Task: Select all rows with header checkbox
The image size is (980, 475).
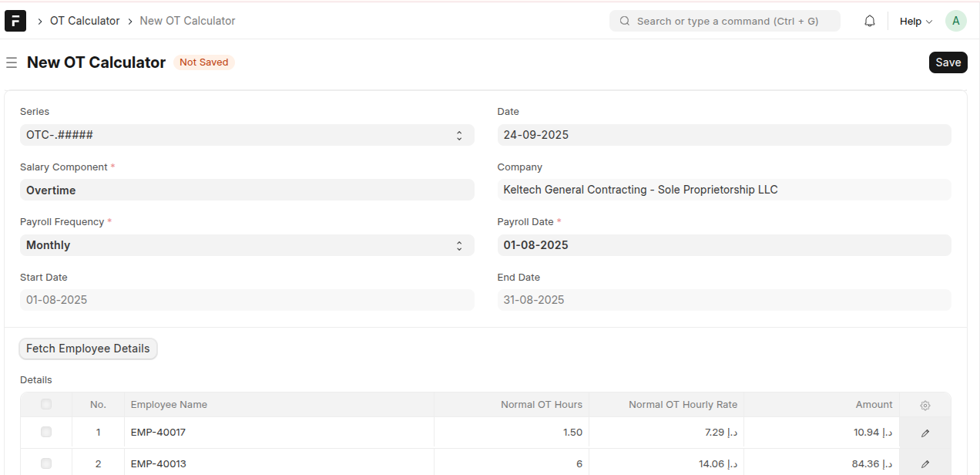Action: (x=46, y=404)
